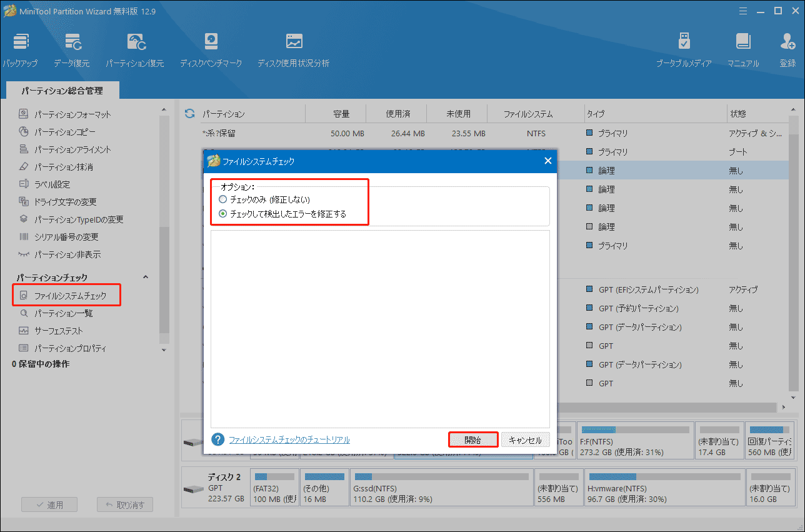Click the 0 保留中の操作 label
The width and height of the screenshot is (805, 532).
pos(41,364)
